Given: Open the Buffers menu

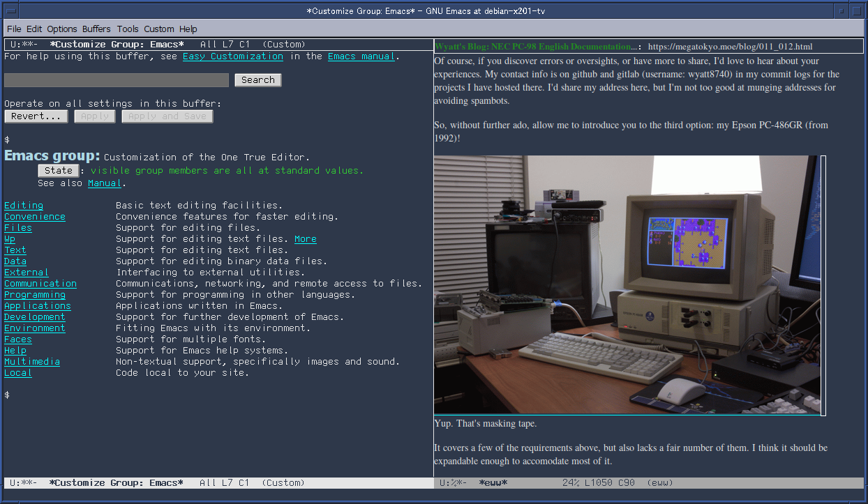Looking at the screenshot, I should point(96,29).
